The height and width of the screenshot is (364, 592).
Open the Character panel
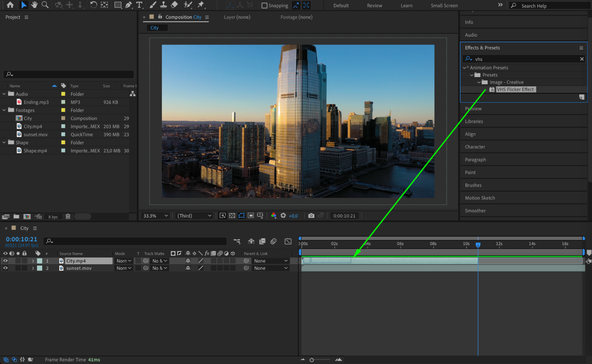[475, 147]
